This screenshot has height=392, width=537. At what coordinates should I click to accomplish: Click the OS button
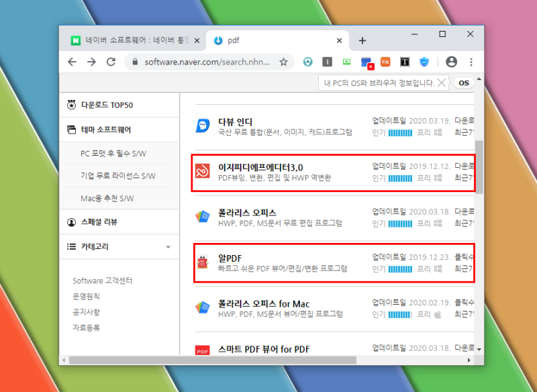click(x=464, y=83)
